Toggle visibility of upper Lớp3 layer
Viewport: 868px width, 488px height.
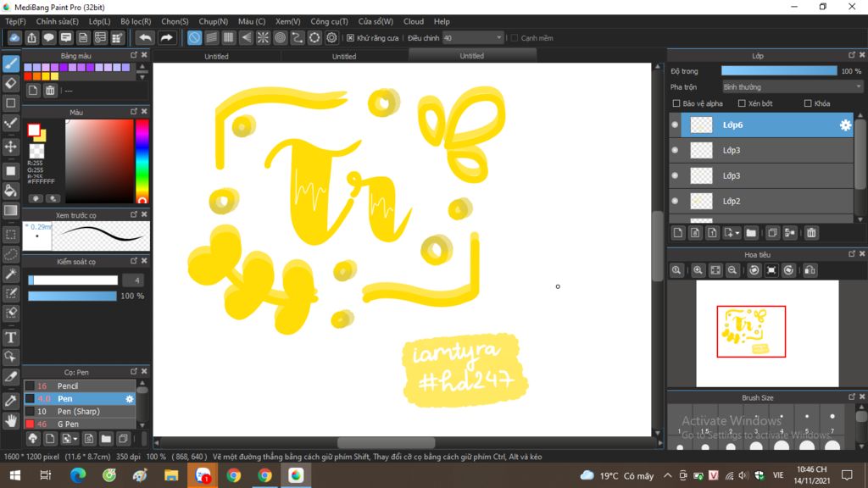click(675, 151)
